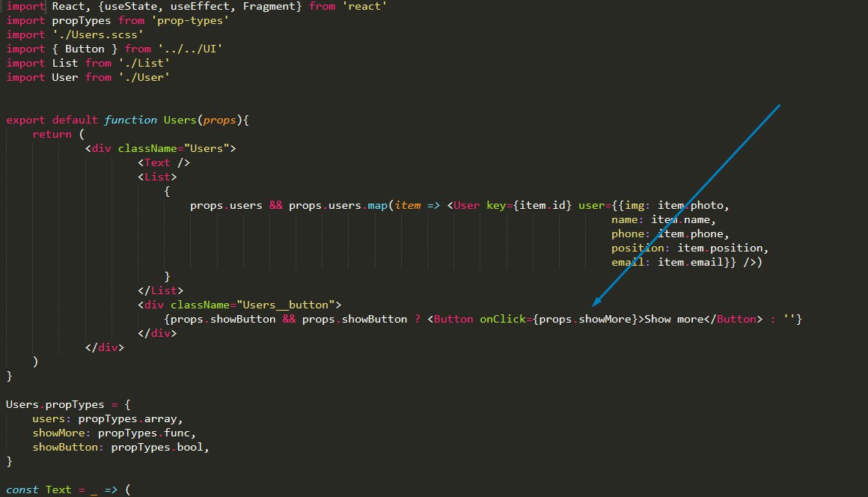This screenshot has height=497, width=868.
Task: Click the opening <List> tag
Action: coord(157,177)
